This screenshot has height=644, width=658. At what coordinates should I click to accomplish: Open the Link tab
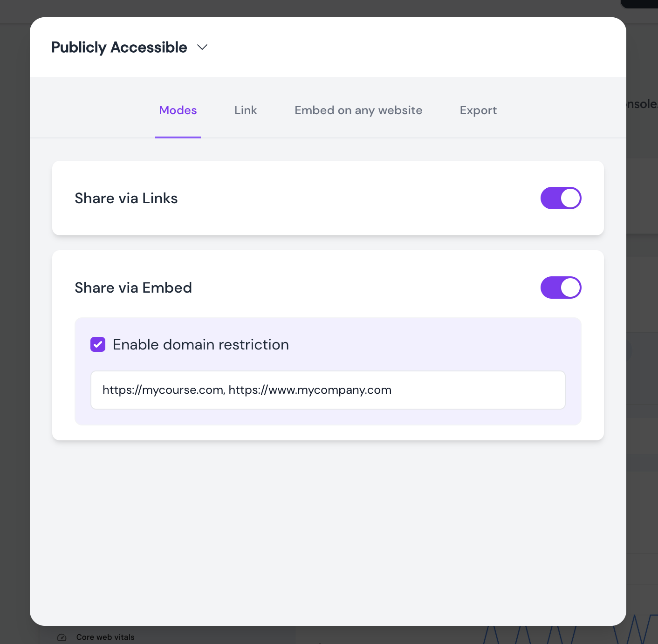click(246, 110)
